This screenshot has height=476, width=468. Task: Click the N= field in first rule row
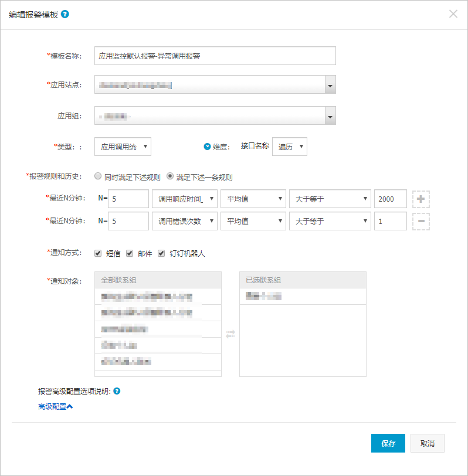[128, 199]
